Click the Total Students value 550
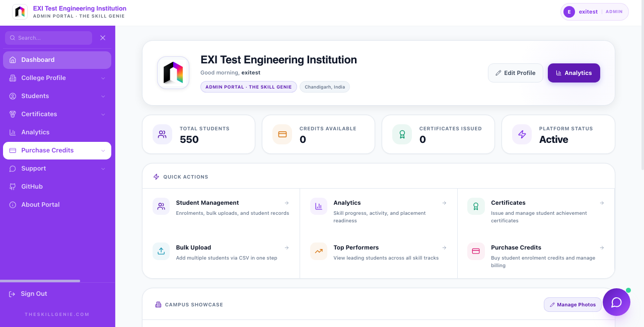 point(189,140)
